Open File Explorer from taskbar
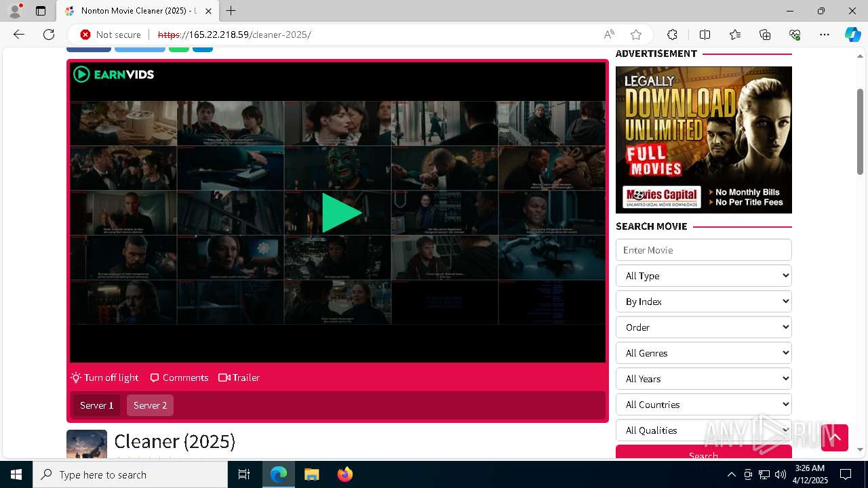 tap(312, 474)
